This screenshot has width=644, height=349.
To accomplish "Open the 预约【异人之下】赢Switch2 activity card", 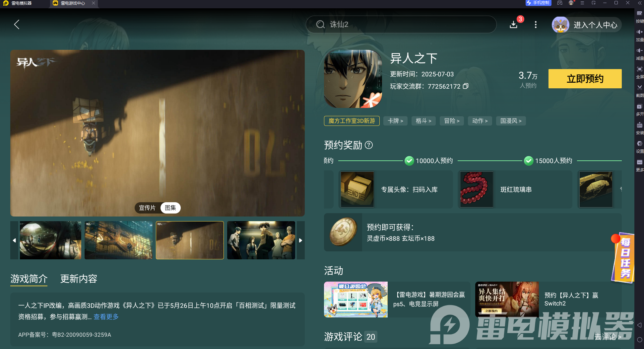I will pyautogui.click(x=548, y=300).
